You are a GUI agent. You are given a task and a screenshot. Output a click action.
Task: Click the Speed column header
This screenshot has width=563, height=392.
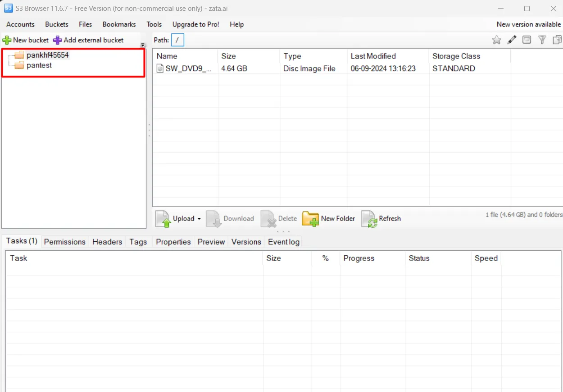tap(486, 258)
